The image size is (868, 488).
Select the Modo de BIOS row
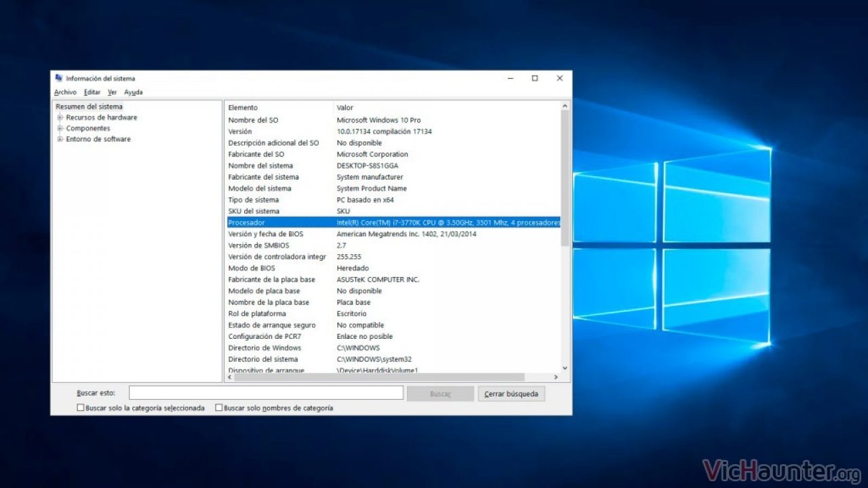[393, 268]
